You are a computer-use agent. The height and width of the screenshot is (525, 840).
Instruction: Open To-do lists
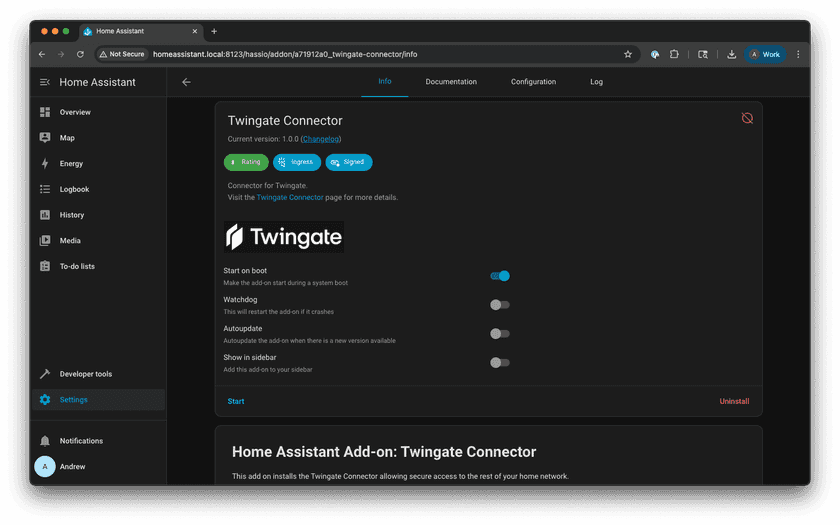tap(77, 267)
